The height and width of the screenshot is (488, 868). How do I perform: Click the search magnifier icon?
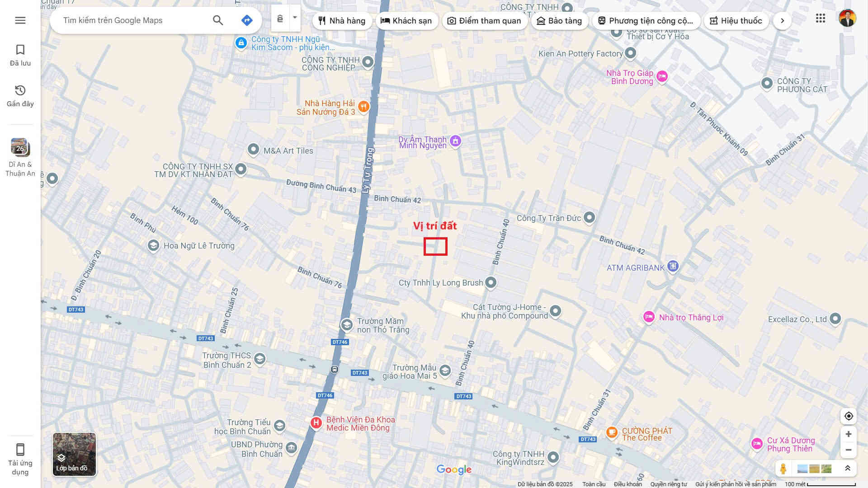[x=218, y=20]
